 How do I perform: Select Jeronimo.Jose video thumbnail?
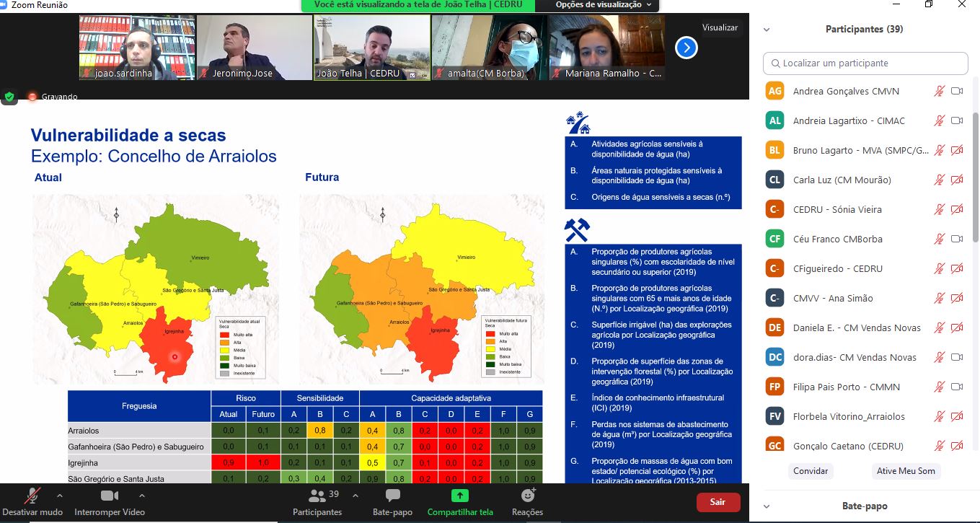254,48
